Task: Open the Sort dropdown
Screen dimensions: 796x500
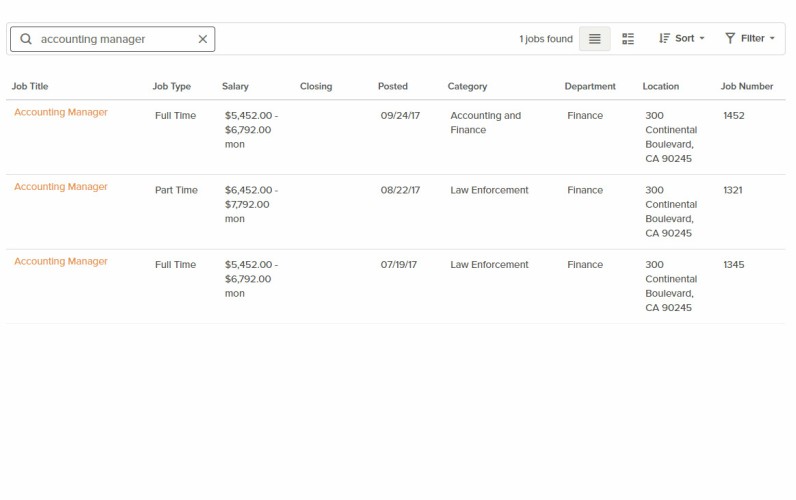Action: click(682, 39)
